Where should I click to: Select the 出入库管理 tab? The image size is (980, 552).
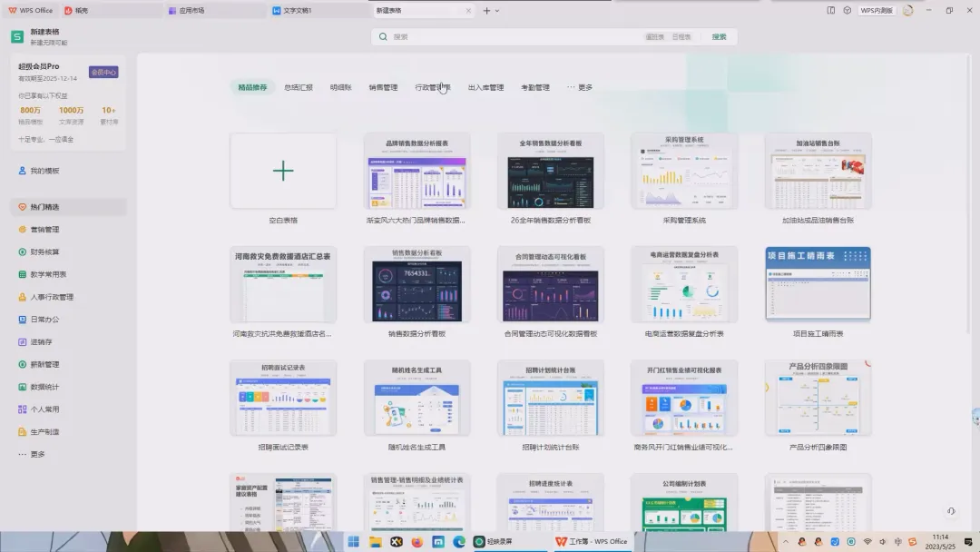point(485,87)
